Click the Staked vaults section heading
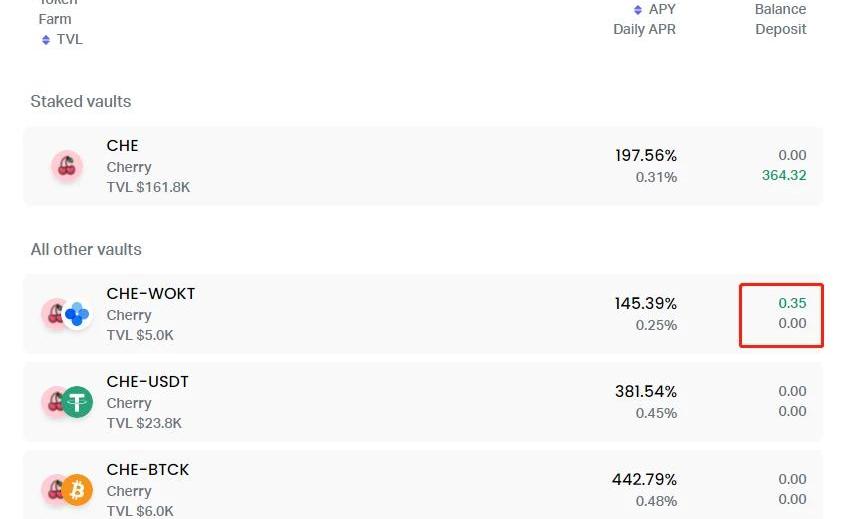This screenshot has height=519, width=865. tap(81, 102)
